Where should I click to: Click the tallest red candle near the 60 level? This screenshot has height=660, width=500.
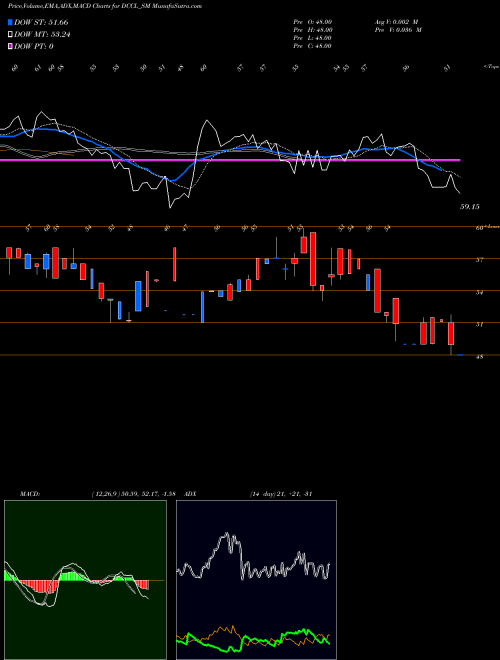click(x=313, y=259)
